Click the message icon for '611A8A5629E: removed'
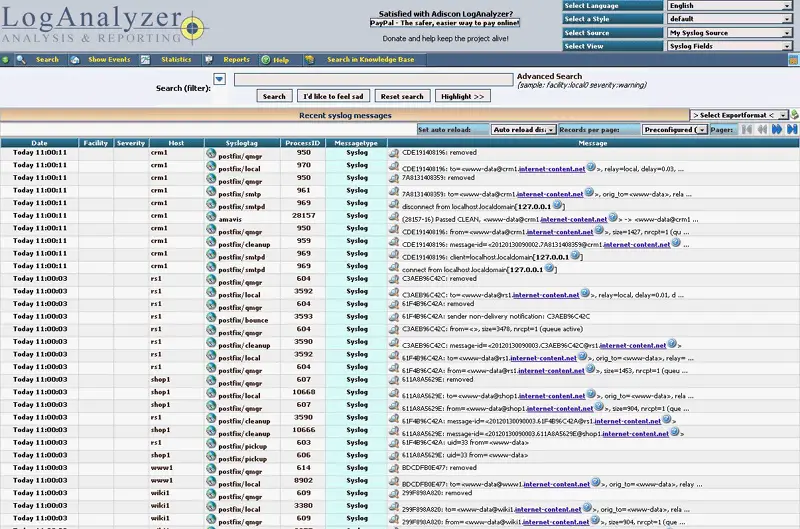This screenshot has width=800, height=529. [394, 380]
